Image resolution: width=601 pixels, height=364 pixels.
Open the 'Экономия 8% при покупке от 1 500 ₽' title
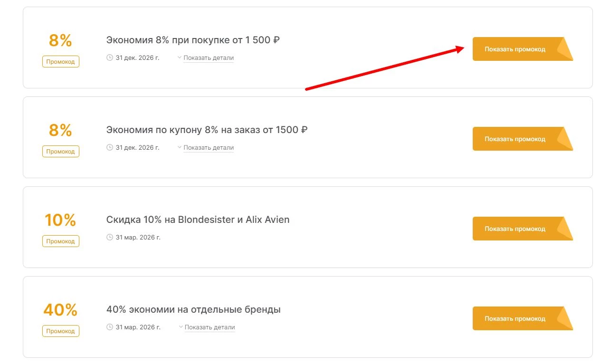[x=193, y=40]
